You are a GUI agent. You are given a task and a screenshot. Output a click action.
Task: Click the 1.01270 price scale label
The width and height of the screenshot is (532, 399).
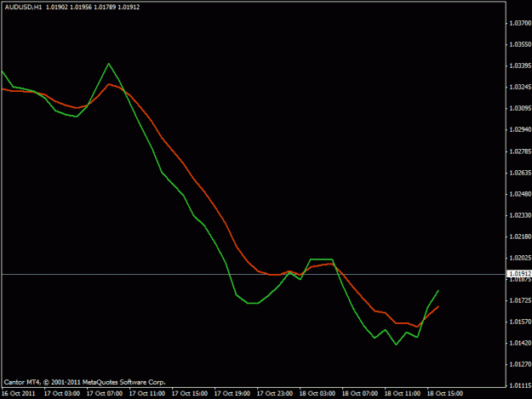click(x=520, y=364)
